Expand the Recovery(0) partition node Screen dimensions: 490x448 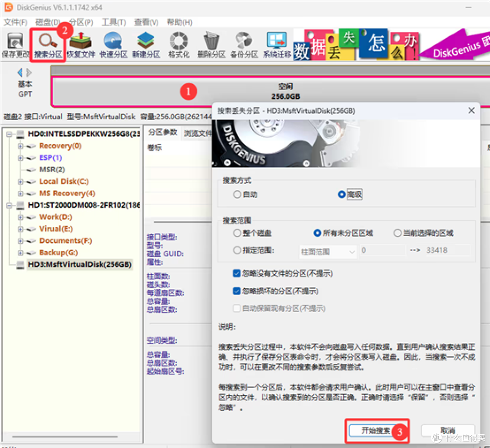[x=20, y=146]
